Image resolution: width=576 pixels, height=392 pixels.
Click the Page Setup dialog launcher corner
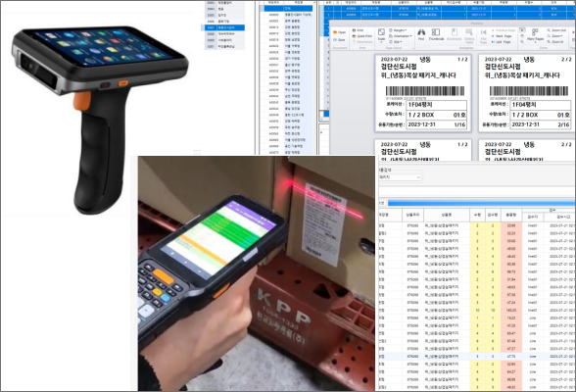[413, 48]
